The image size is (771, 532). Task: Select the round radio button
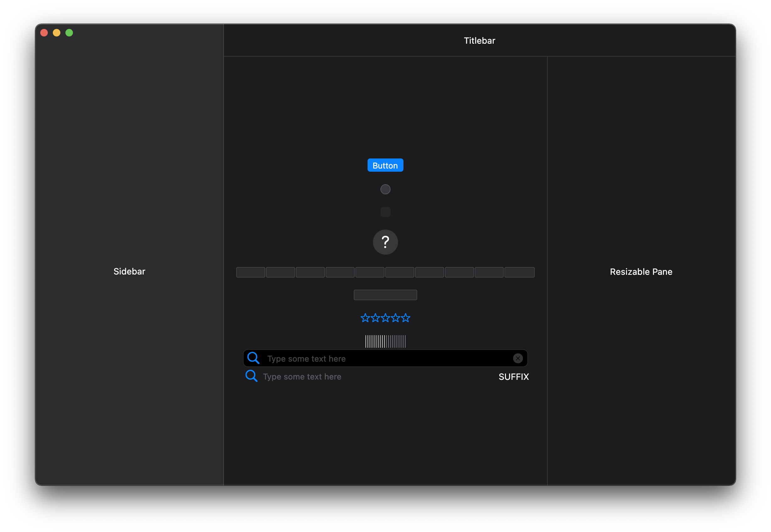(x=385, y=189)
